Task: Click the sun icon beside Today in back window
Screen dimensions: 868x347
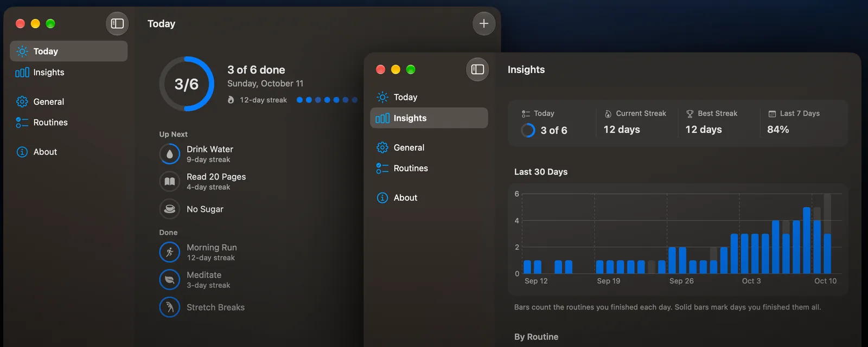Action: click(22, 51)
